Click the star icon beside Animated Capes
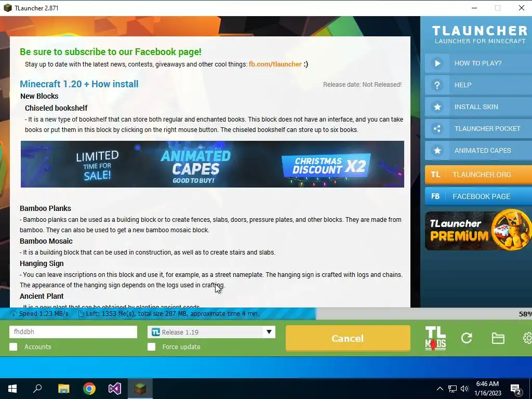532x399 pixels. coord(437,150)
